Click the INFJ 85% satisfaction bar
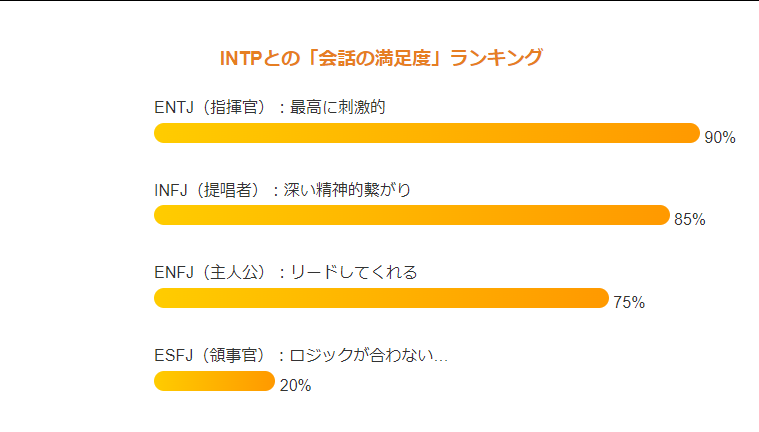This screenshot has width=759, height=432. tap(411, 215)
